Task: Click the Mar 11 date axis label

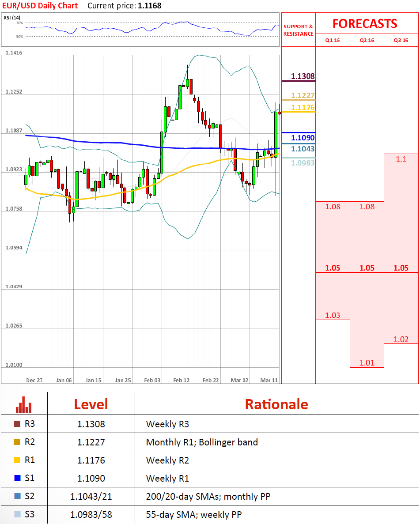Action: pos(269,380)
